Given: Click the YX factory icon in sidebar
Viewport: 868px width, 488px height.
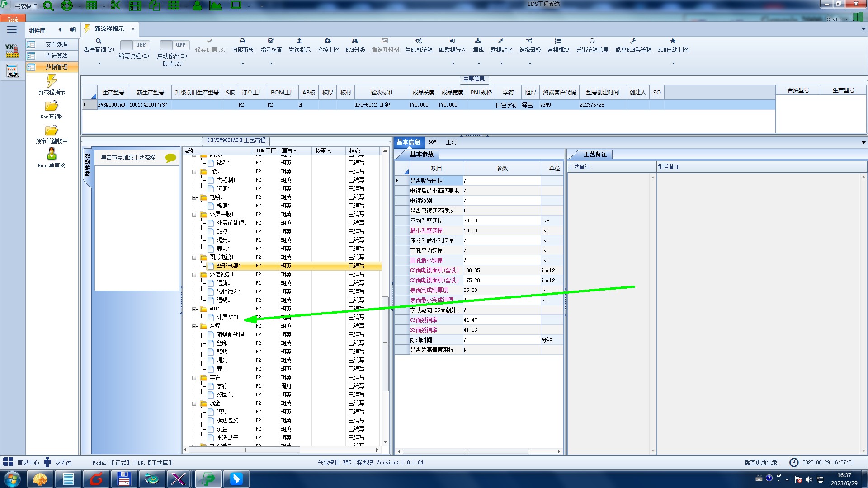Looking at the screenshot, I should coord(12,50).
